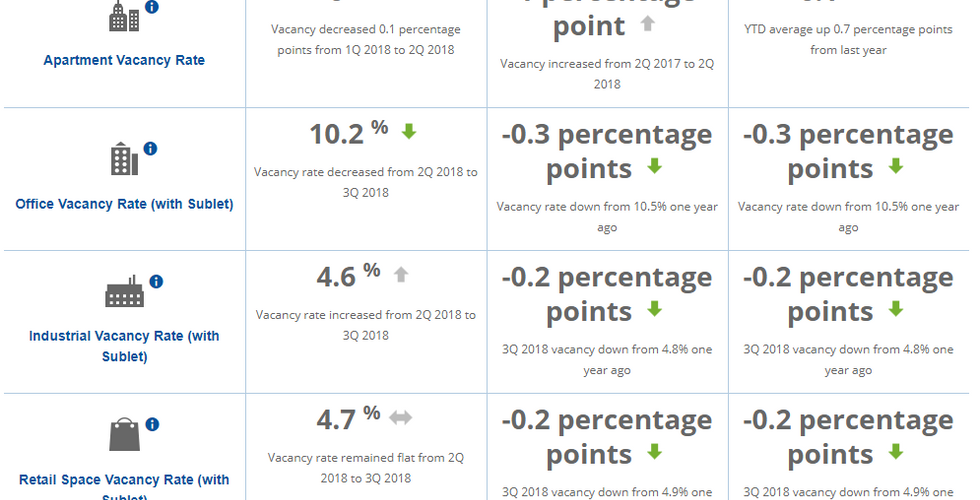Show info for Industrial Vacancy Rate
The height and width of the screenshot is (500, 980).
tap(156, 282)
